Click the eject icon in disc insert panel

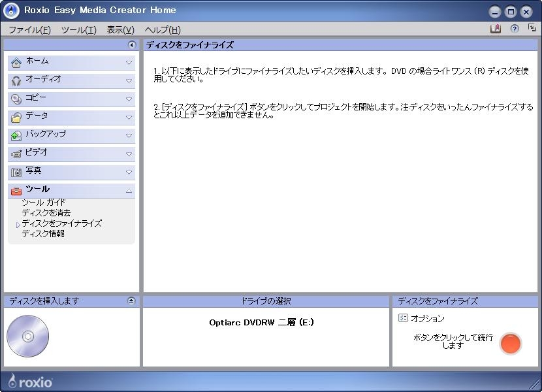tap(131, 301)
